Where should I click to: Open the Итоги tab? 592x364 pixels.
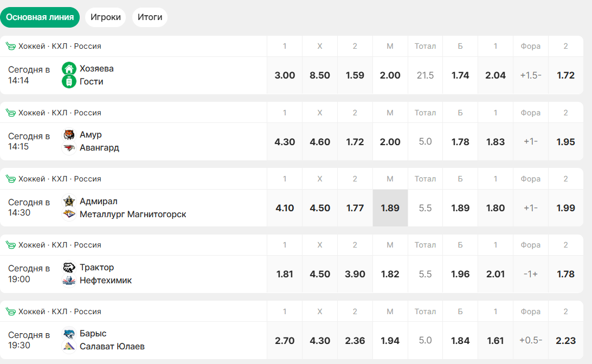[x=150, y=17]
